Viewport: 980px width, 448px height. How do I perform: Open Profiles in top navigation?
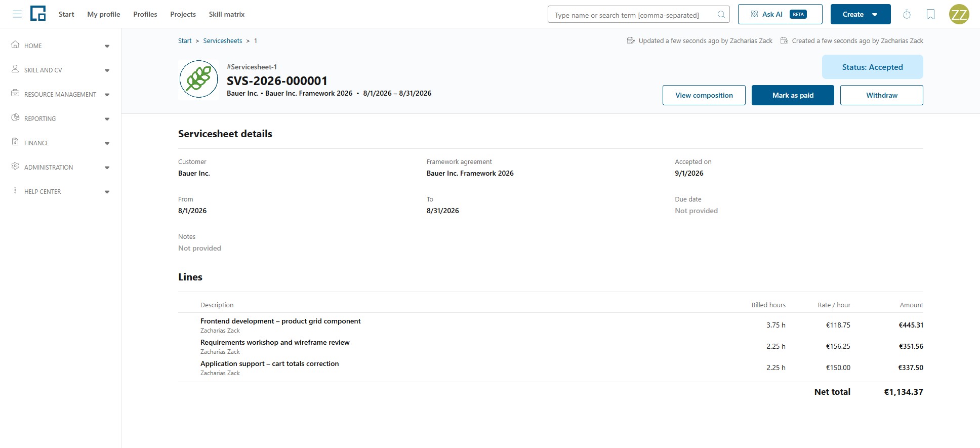(145, 14)
